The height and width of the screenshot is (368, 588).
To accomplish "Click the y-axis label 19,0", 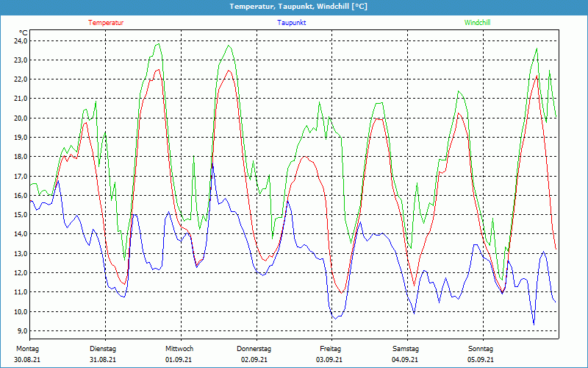I will click(x=21, y=138).
